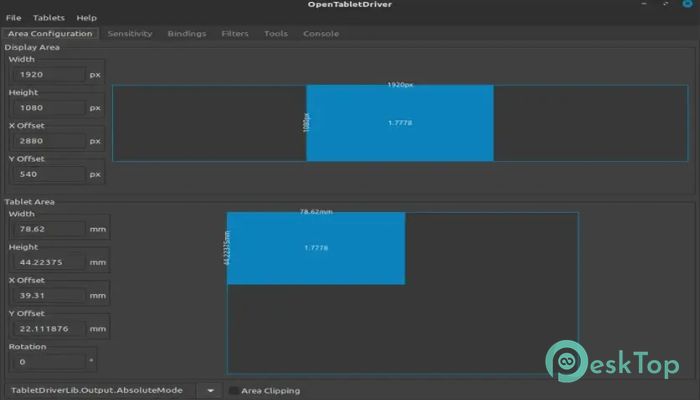
Task: Click the Display Area Height field
Action: point(47,108)
